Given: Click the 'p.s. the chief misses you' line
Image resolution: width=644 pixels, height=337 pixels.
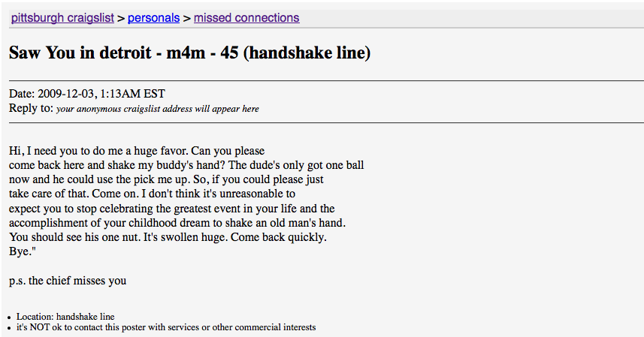Looking at the screenshot, I should click(x=68, y=281).
